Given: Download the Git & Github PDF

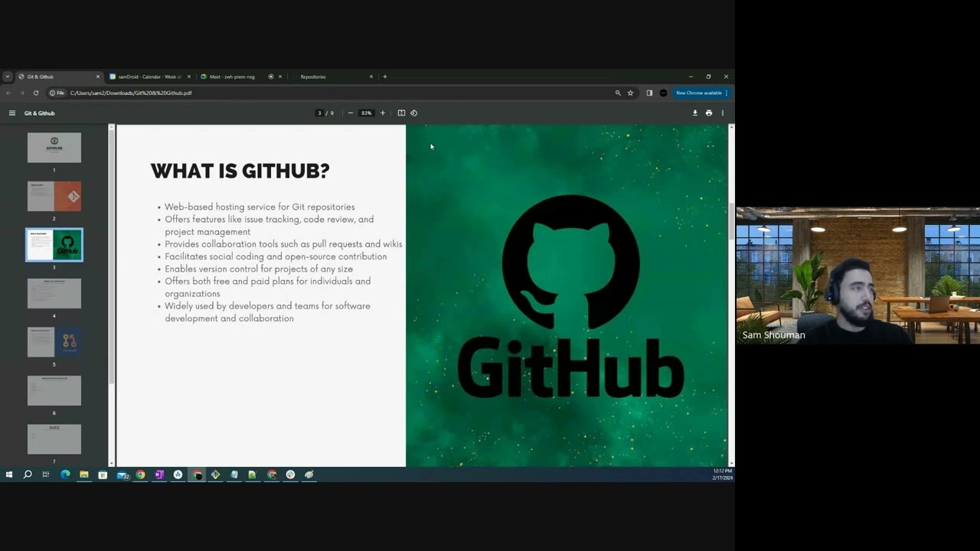Looking at the screenshot, I should point(694,112).
